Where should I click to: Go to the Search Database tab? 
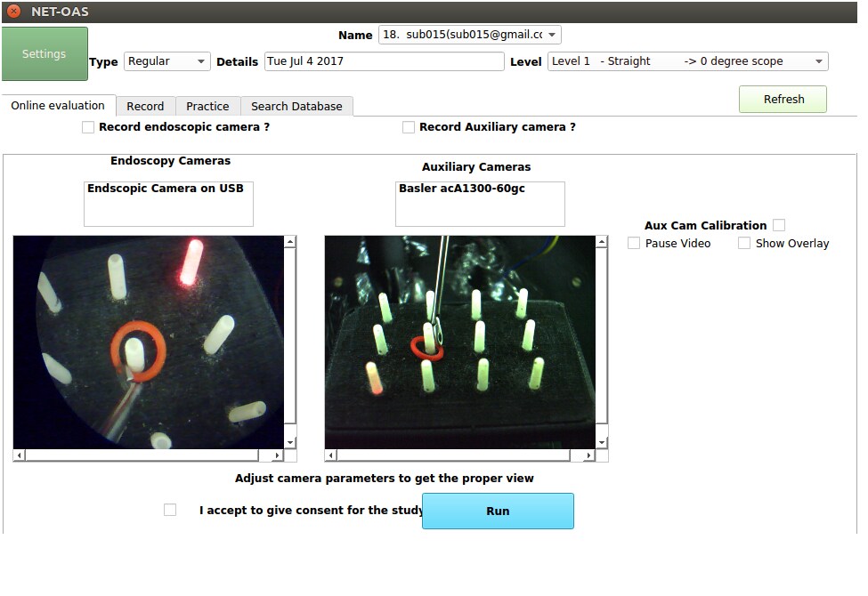click(x=296, y=106)
